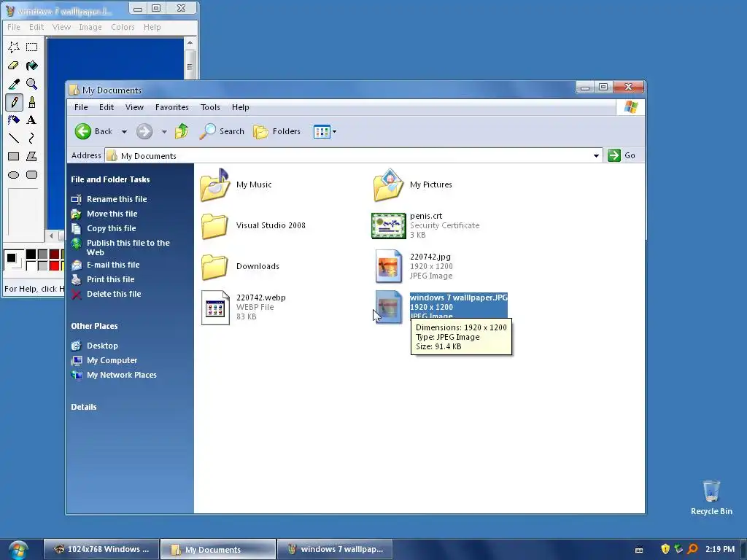
Task: Click Paint's vertical scrollbar up arrow
Action: click(190, 43)
